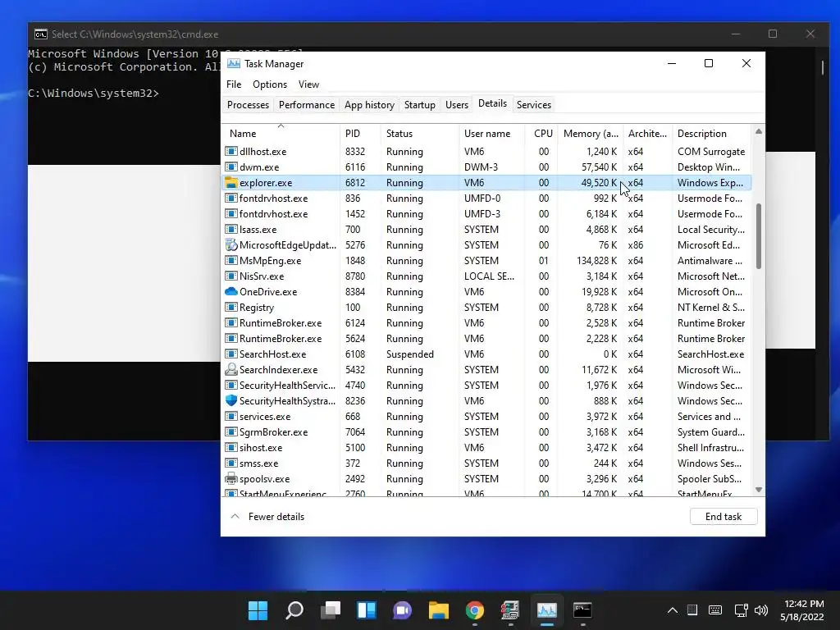Select the services.exe row
The image size is (840, 630).
pyautogui.click(x=486, y=416)
